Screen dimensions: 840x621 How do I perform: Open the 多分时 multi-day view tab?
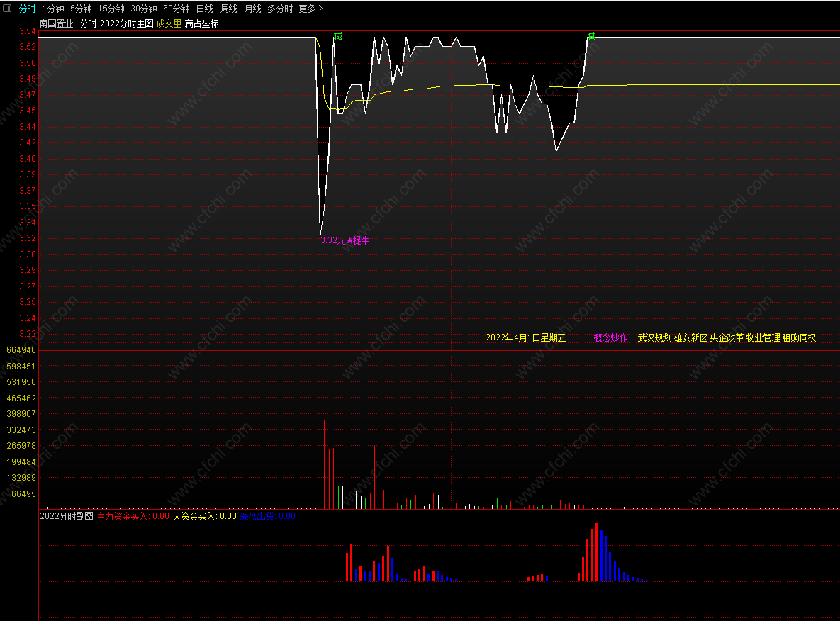click(x=280, y=9)
